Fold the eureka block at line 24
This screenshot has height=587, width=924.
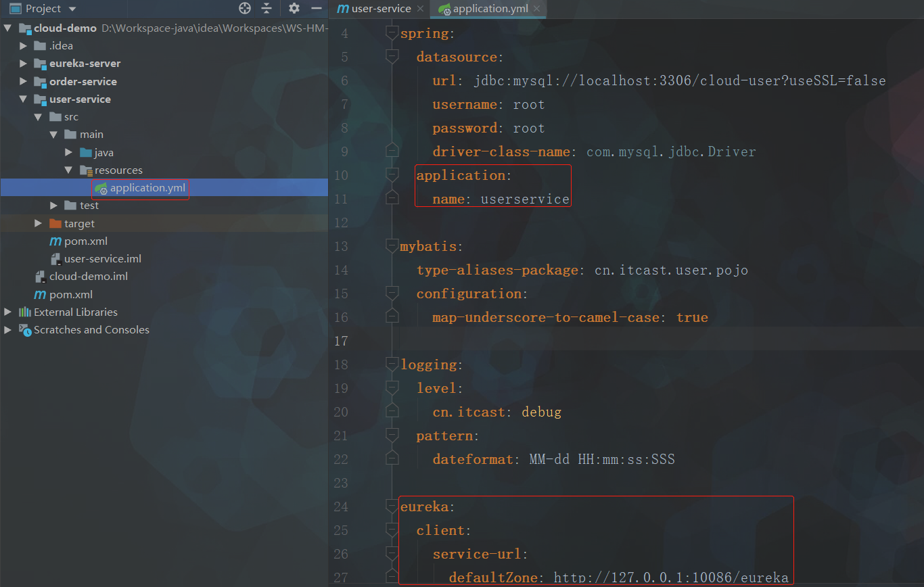[x=392, y=506]
